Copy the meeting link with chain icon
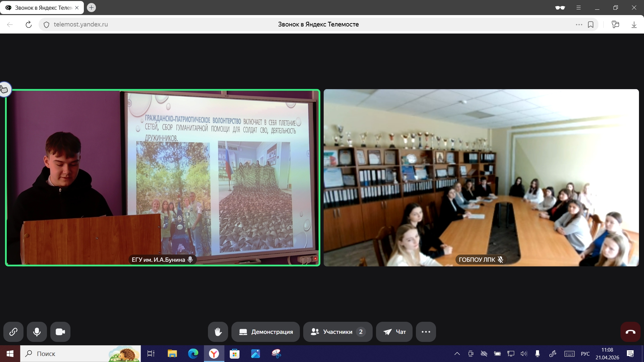The height and width of the screenshot is (362, 644). (13, 332)
